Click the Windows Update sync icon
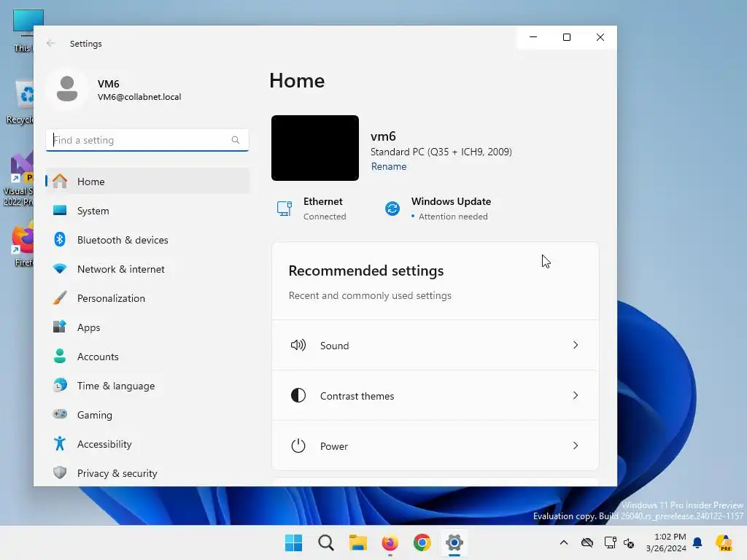Image resolution: width=747 pixels, height=560 pixels. point(392,209)
